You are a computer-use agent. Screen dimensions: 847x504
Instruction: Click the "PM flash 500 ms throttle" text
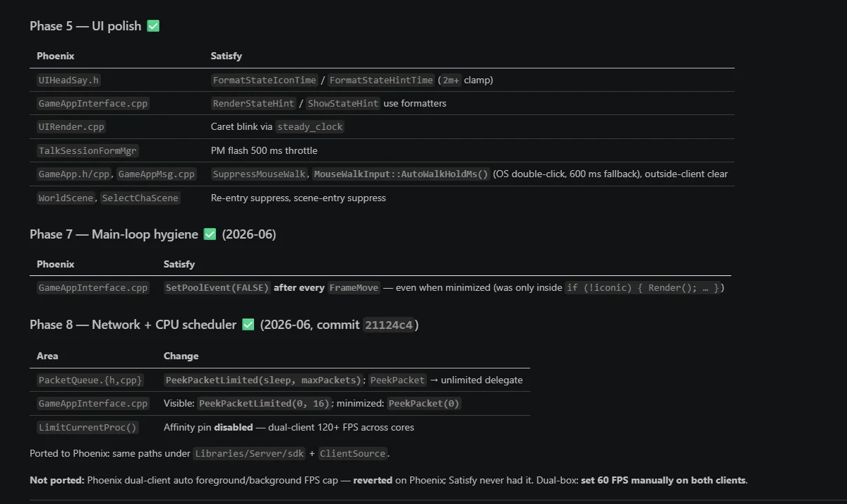(264, 150)
